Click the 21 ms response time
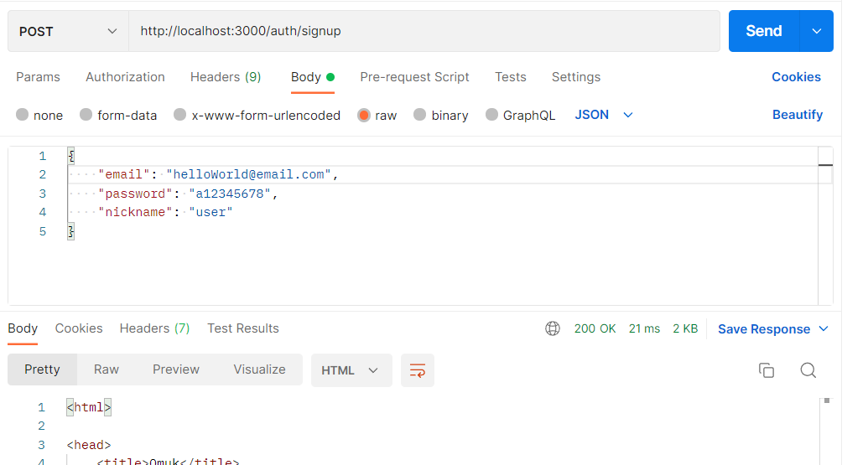Image resolution: width=868 pixels, height=465 pixels. pos(644,328)
